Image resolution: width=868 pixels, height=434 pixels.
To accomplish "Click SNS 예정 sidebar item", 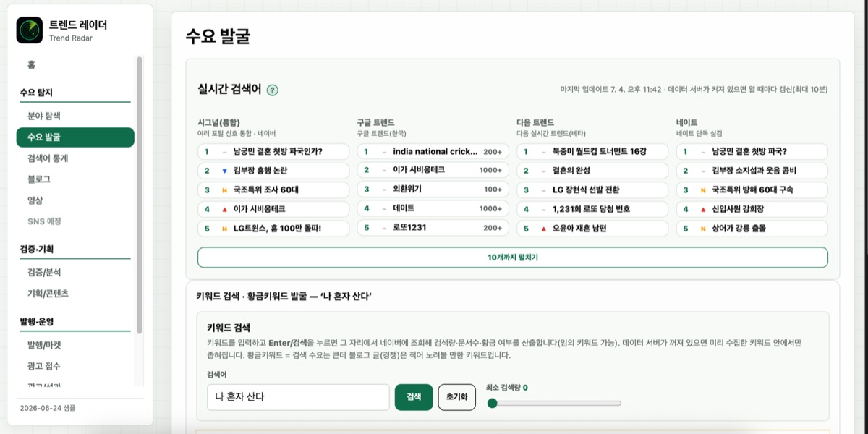I will point(44,221).
